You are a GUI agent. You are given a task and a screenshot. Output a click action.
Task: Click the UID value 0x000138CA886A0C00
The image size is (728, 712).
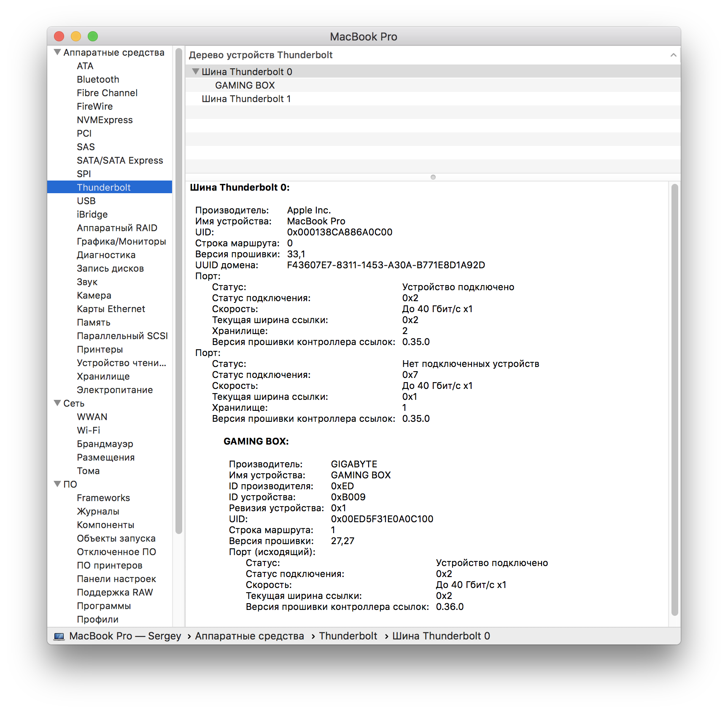click(340, 232)
